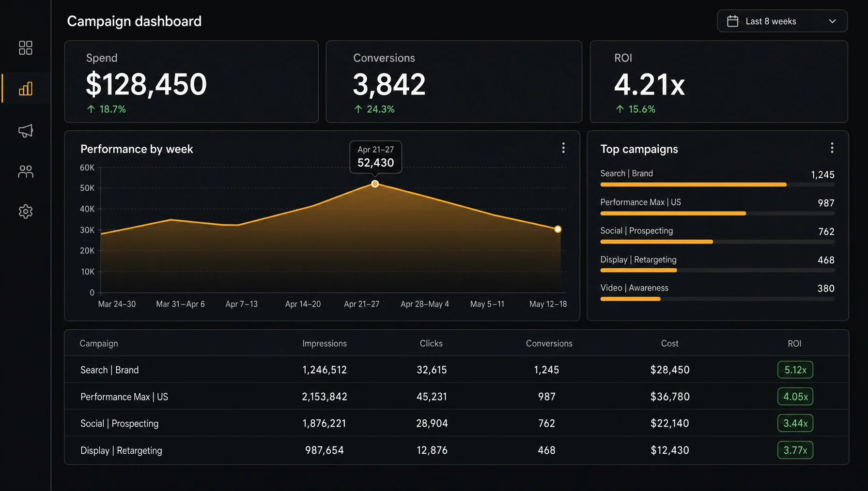Click the Conversions value 3,842
The width and height of the screenshot is (868, 491).
(389, 84)
